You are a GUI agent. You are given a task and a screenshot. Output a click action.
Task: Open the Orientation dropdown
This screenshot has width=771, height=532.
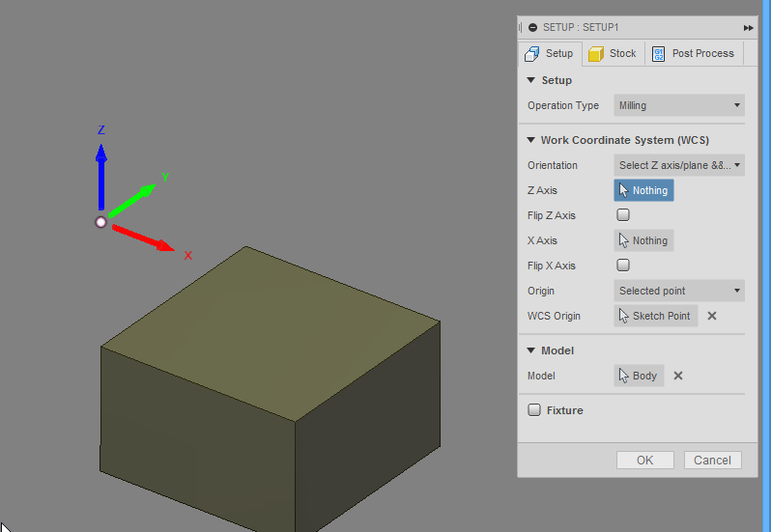click(679, 165)
